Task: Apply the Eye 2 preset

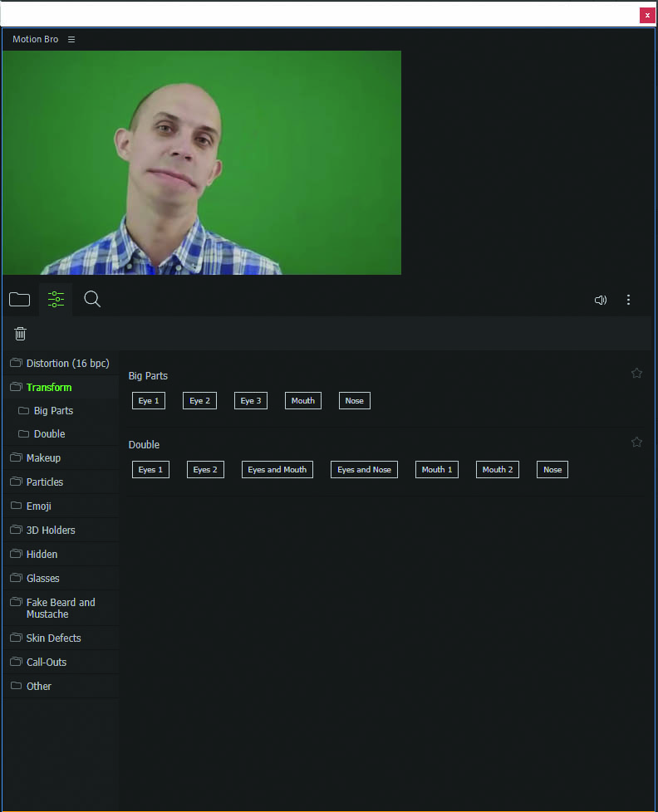Action: click(x=199, y=401)
